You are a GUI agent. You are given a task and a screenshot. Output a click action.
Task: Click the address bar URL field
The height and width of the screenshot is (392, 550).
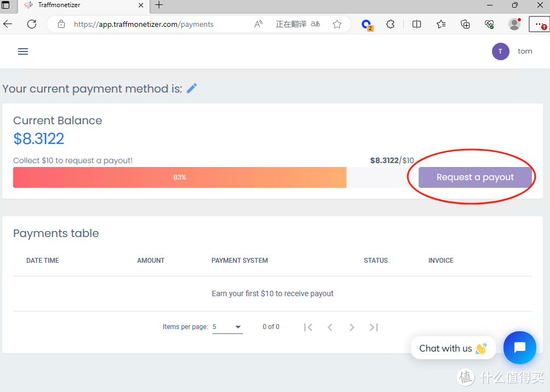tap(159, 24)
